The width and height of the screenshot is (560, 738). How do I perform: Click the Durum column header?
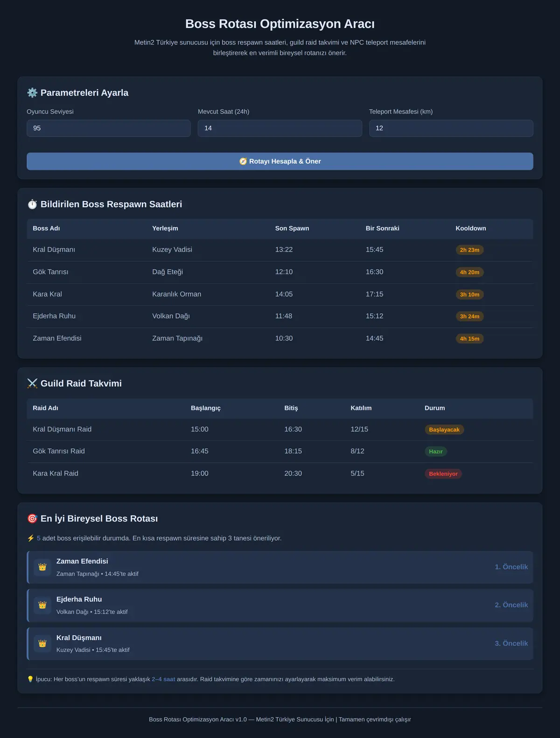tap(435, 408)
